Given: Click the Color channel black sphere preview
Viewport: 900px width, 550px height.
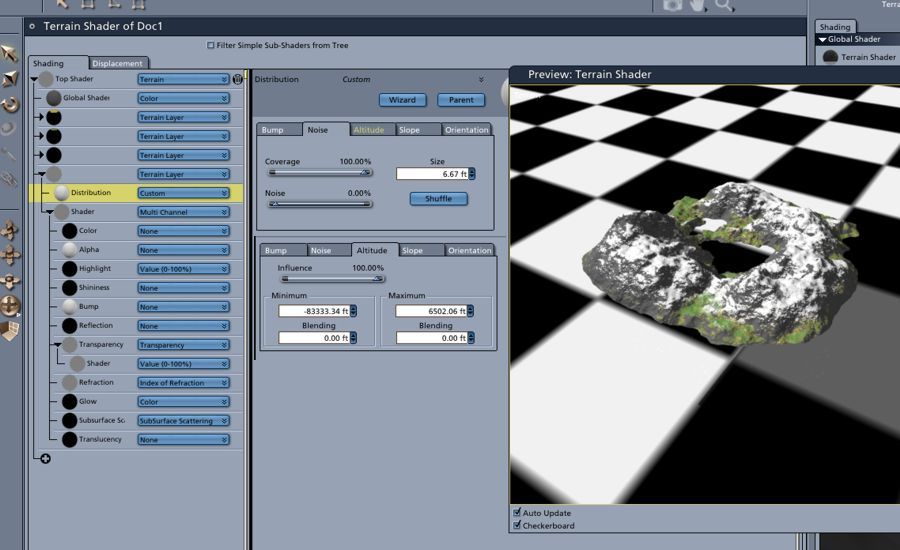Looking at the screenshot, I should click(69, 231).
